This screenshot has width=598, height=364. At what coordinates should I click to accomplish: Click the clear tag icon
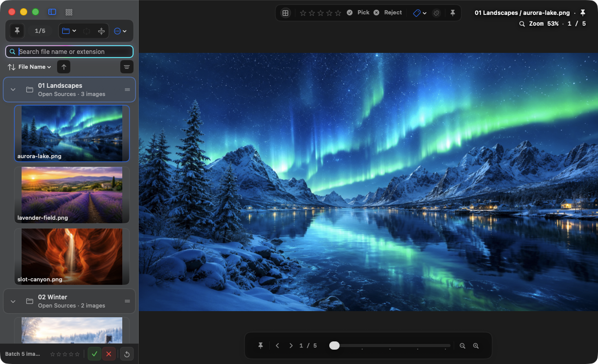(436, 13)
